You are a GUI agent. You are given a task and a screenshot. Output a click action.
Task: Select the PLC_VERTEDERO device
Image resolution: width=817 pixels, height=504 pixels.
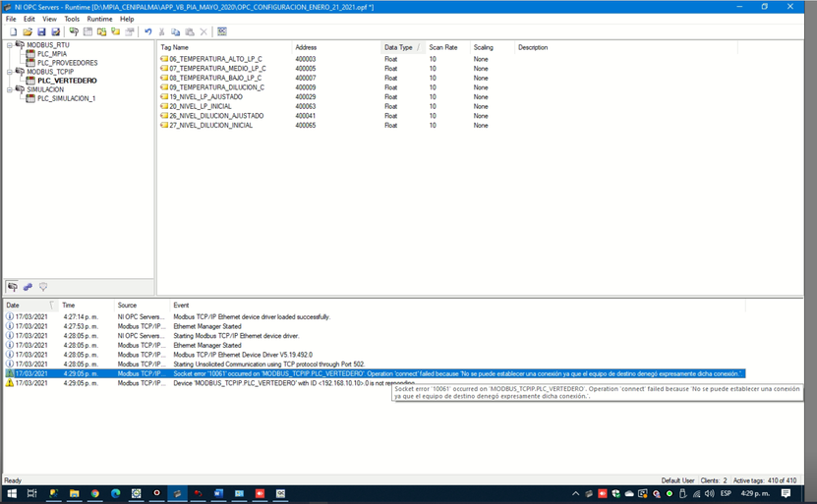point(67,81)
